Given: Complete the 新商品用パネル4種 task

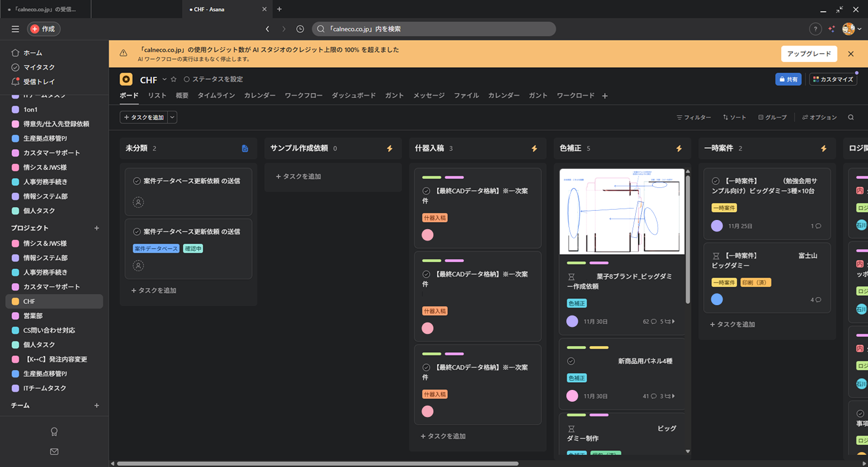Looking at the screenshot, I should 571,361.
